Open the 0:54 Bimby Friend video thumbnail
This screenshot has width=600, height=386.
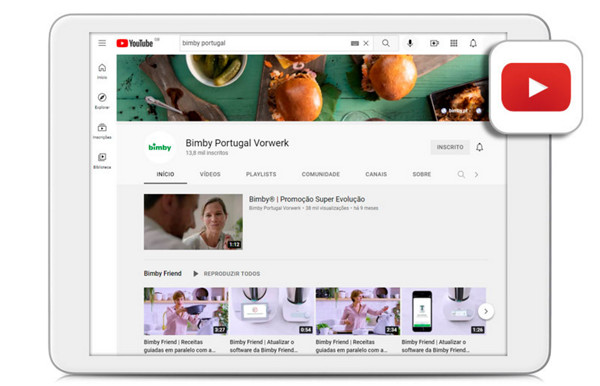coord(272,311)
